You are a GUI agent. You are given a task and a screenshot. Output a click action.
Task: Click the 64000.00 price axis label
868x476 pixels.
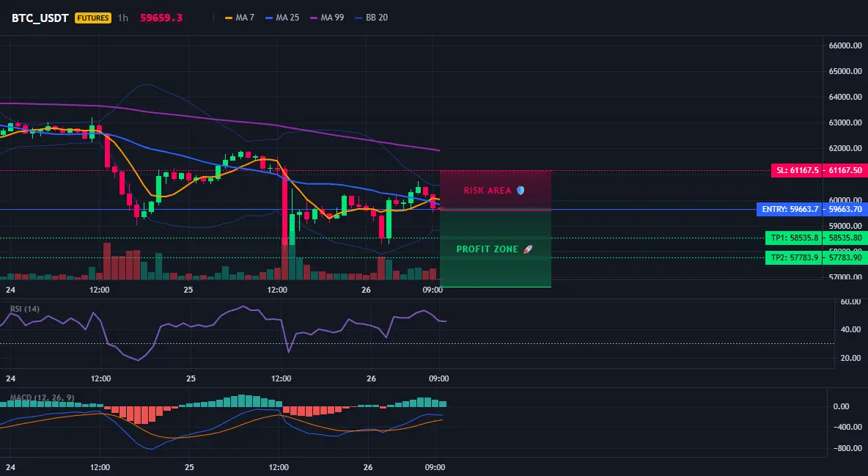point(845,97)
